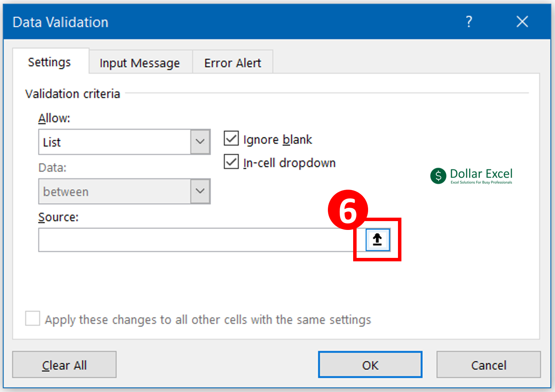Image resolution: width=555 pixels, height=392 pixels.
Task: Expand the Allow dropdown arrow
Action: click(200, 142)
